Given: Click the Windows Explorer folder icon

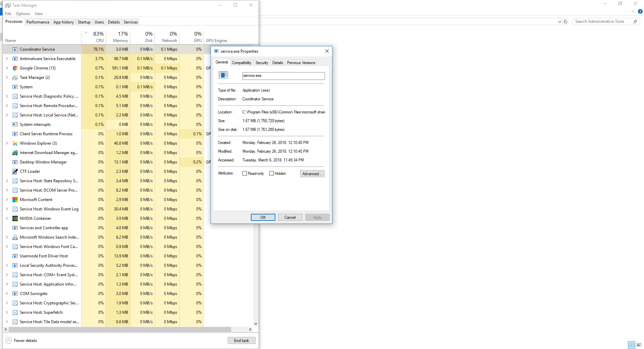Looking at the screenshot, I should click(15, 143).
